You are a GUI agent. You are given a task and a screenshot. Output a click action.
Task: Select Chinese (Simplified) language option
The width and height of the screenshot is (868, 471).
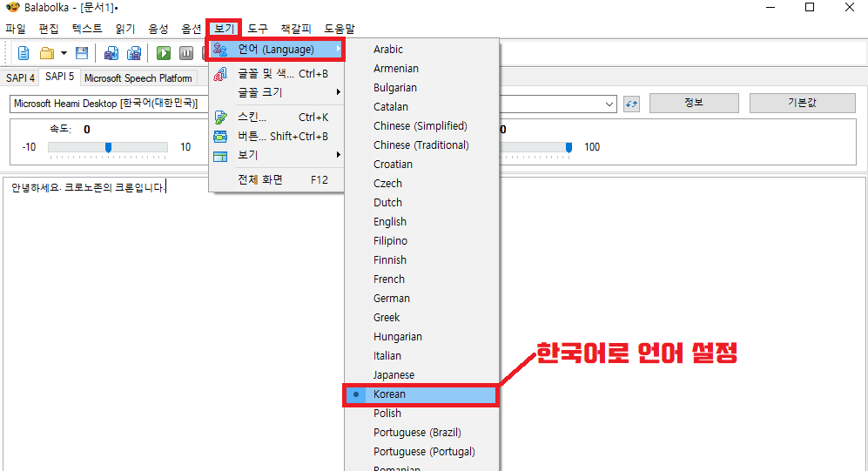coord(421,126)
